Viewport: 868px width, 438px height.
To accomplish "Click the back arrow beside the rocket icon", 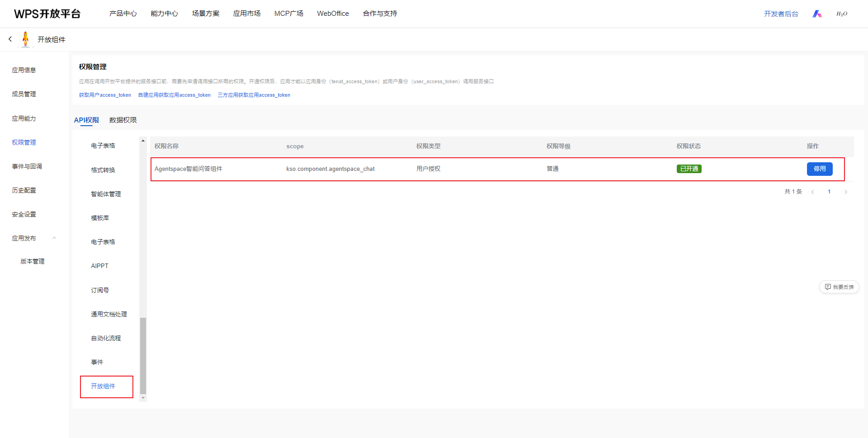I will [x=10, y=39].
